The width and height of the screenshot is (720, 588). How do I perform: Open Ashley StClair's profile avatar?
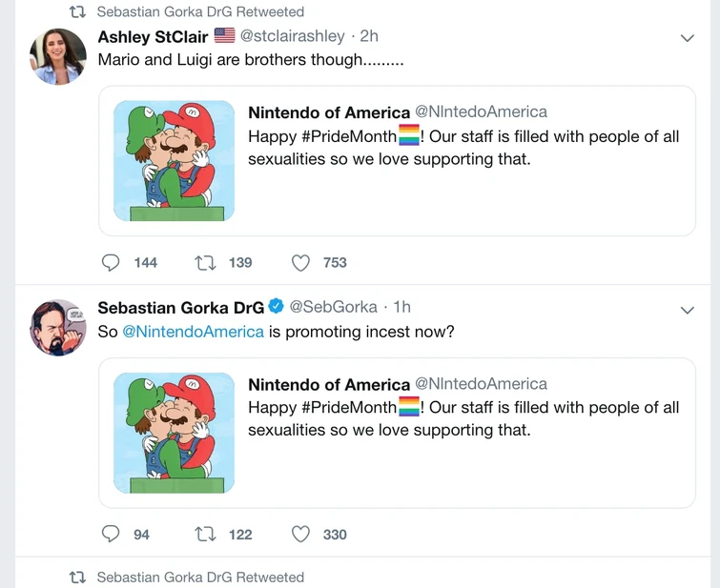coord(59,56)
